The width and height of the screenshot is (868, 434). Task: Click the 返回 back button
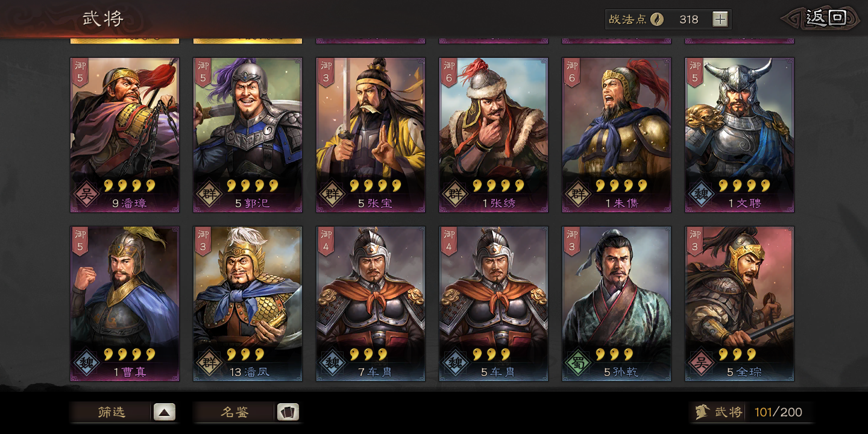pyautogui.click(x=825, y=18)
